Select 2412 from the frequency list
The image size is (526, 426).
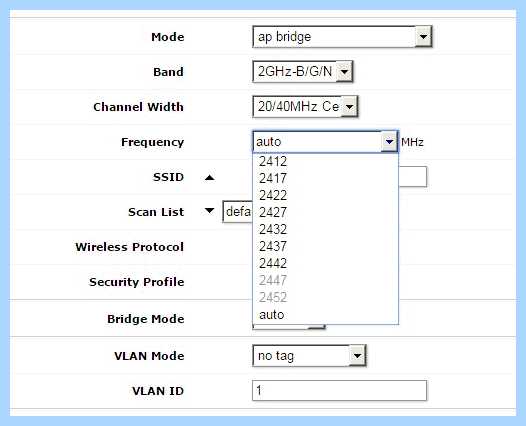pyautogui.click(x=325, y=161)
